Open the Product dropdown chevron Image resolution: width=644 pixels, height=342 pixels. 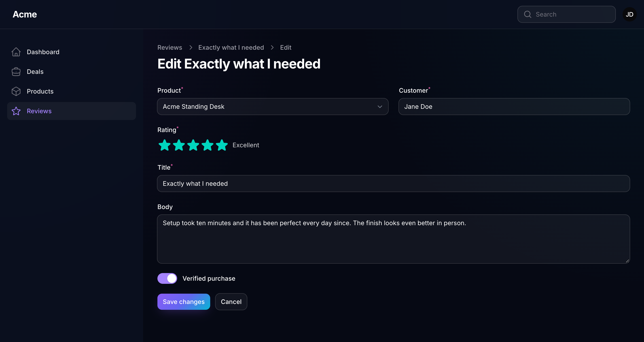pos(380,107)
